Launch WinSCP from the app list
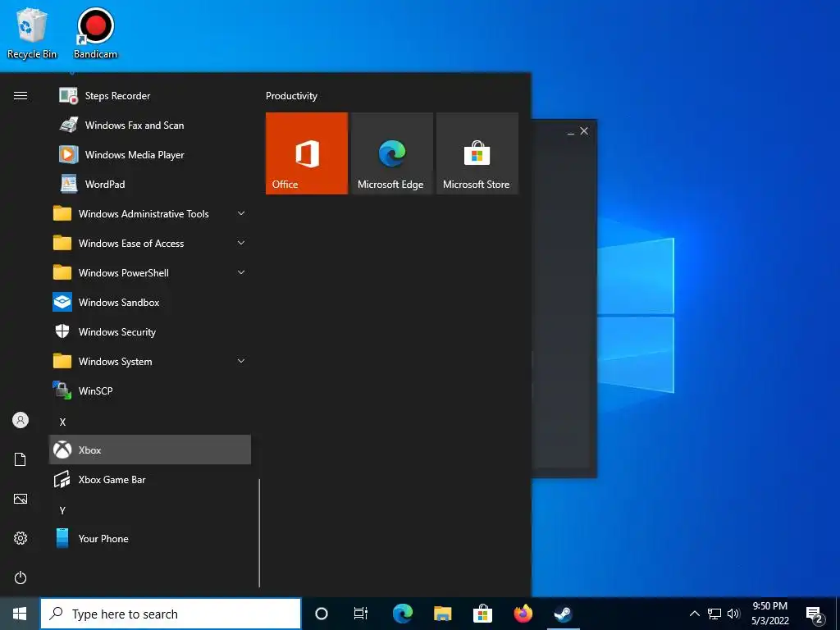This screenshot has width=840, height=630. click(x=150, y=391)
